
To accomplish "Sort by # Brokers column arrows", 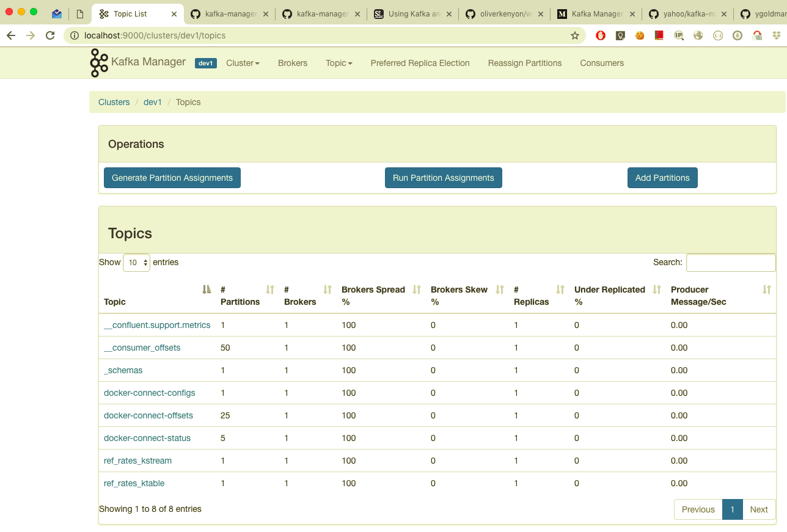I will click(328, 290).
